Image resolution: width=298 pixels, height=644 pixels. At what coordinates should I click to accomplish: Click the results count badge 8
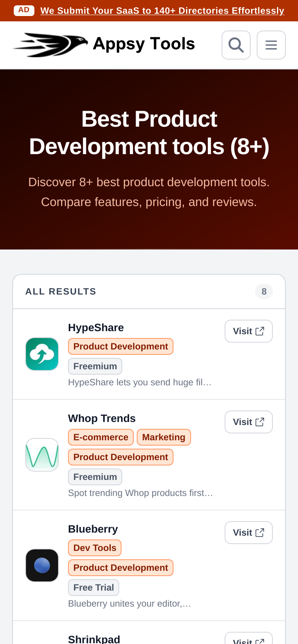pos(264,291)
